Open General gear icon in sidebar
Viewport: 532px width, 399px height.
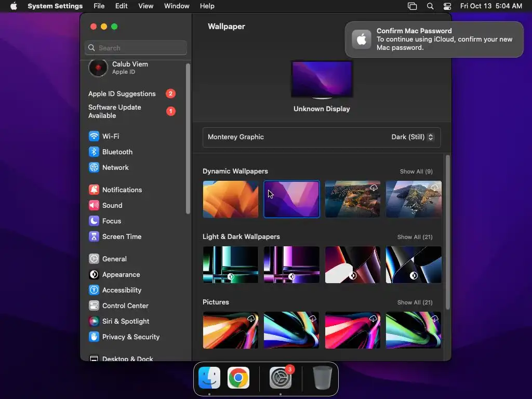tap(94, 259)
